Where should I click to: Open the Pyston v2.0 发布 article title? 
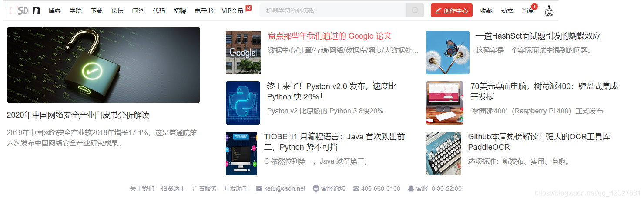click(332, 92)
